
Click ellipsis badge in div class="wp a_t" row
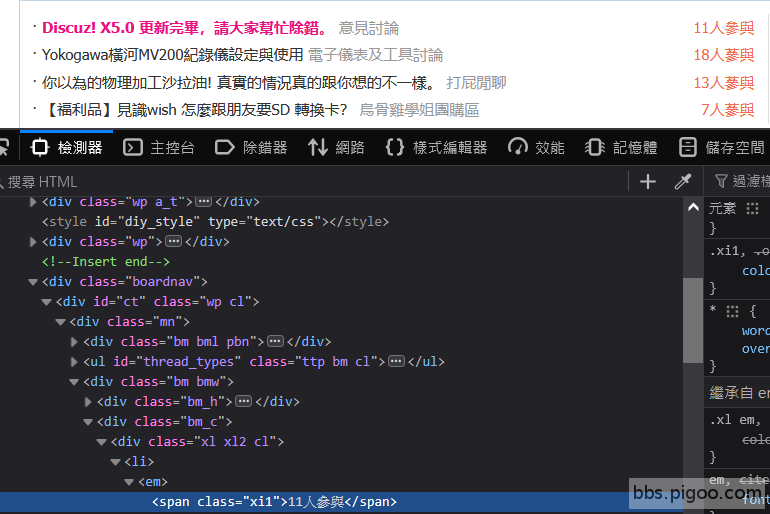point(203,201)
